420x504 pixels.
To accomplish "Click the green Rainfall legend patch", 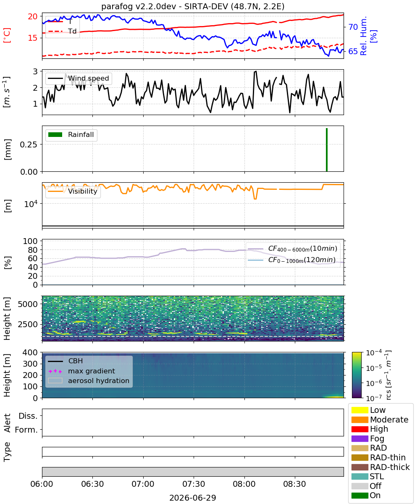I will pyautogui.click(x=55, y=135).
